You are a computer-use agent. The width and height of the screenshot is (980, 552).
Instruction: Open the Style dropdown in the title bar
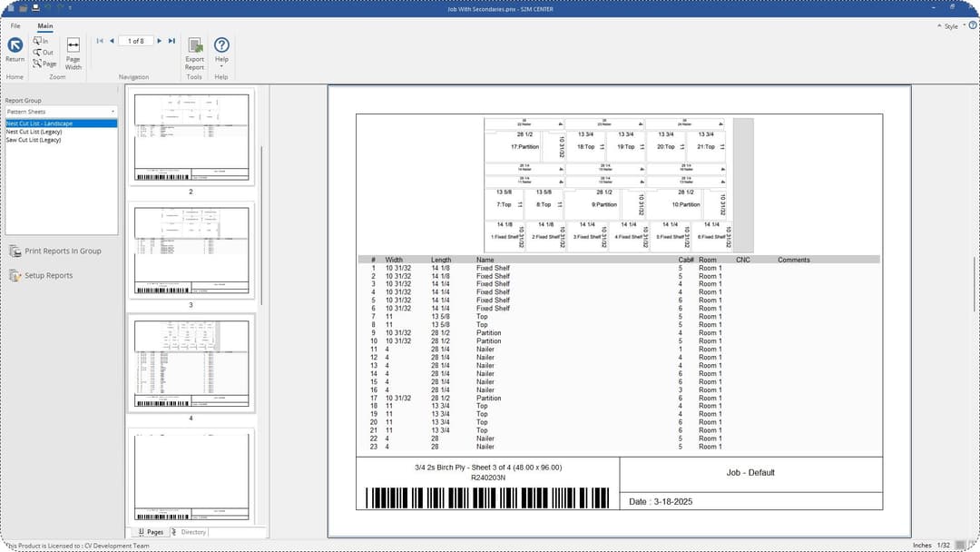pyautogui.click(x=950, y=26)
